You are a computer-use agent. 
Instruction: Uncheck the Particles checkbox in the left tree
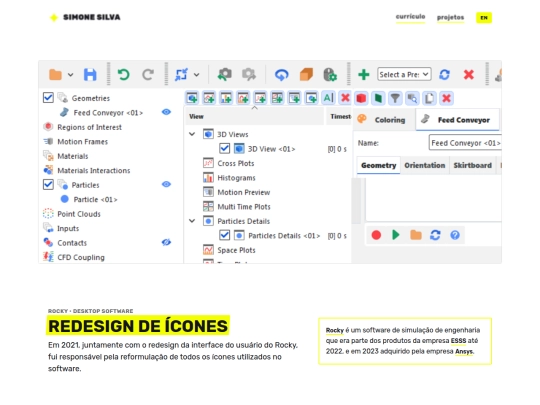(x=48, y=185)
